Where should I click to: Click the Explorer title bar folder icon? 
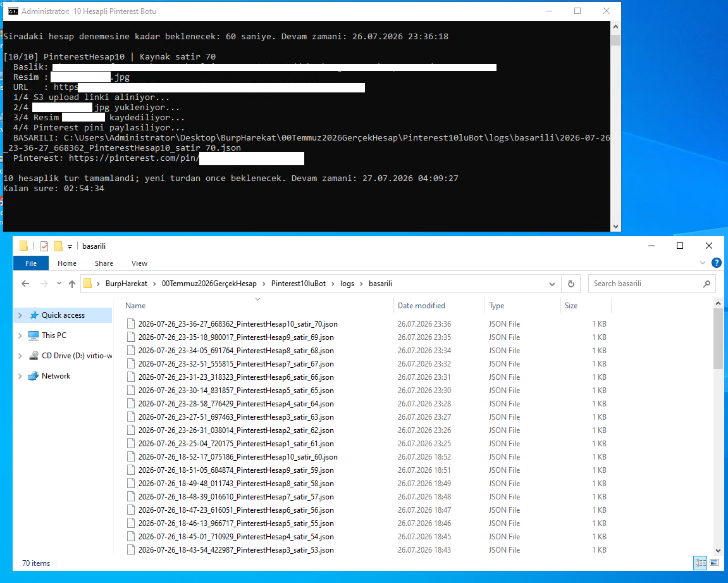(x=23, y=246)
